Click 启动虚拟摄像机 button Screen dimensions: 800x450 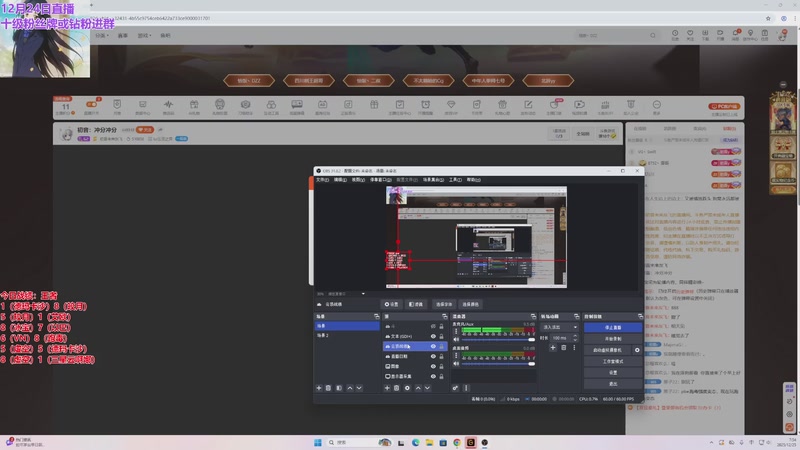point(608,351)
